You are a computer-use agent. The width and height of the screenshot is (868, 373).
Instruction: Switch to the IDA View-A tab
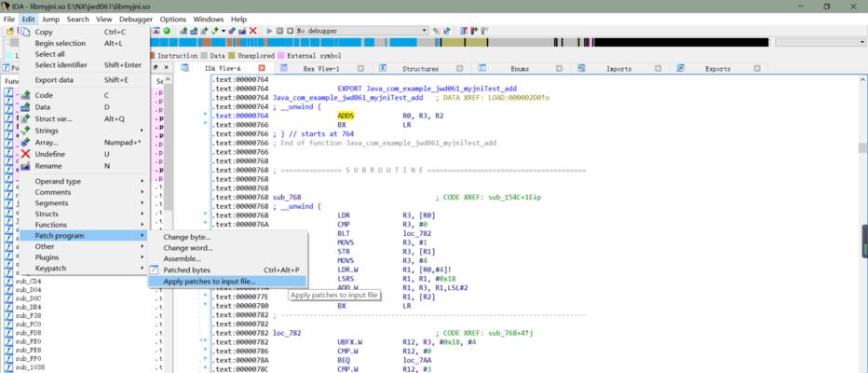click(222, 68)
